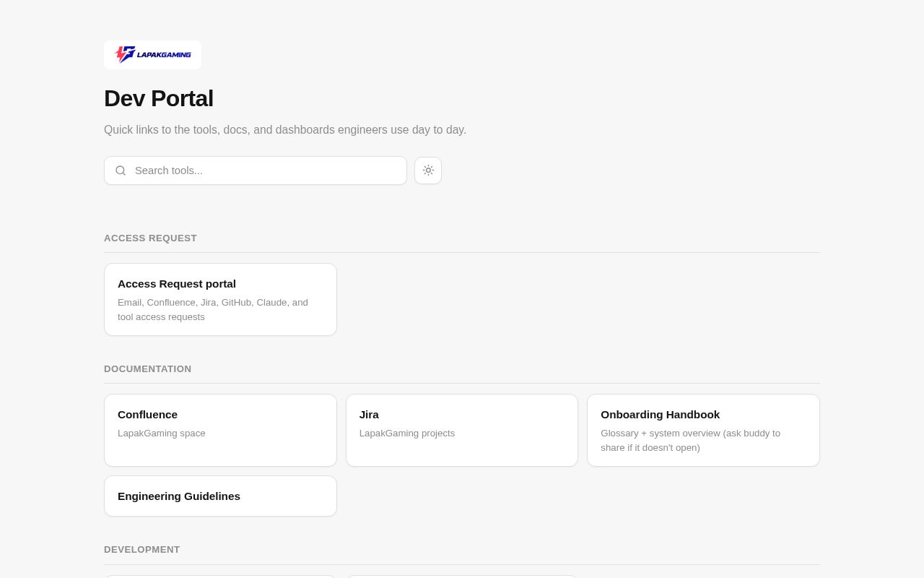
Task: Open the Confluence card
Action: click(220, 430)
